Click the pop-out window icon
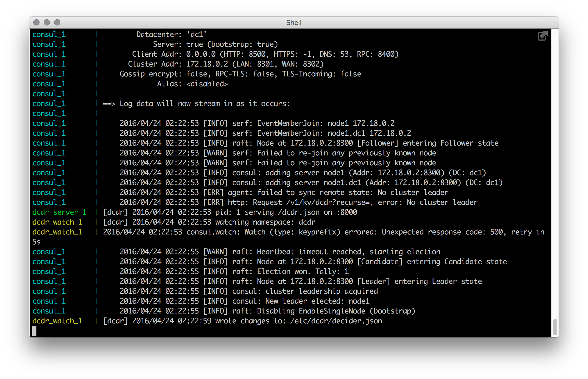Viewport: 588px width, 379px height. click(x=542, y=36)
